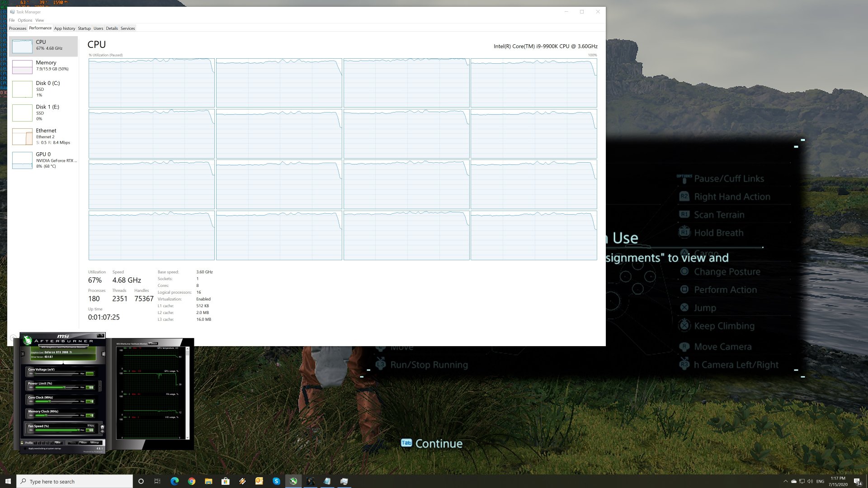This screenshot has width=868, height=488.
Task: Click the fan user-define gear icon
Action: click(102, 427)
